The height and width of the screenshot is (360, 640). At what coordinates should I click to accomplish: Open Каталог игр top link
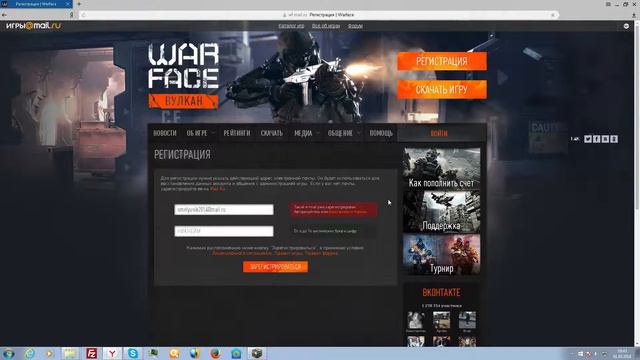coord(291,26)
